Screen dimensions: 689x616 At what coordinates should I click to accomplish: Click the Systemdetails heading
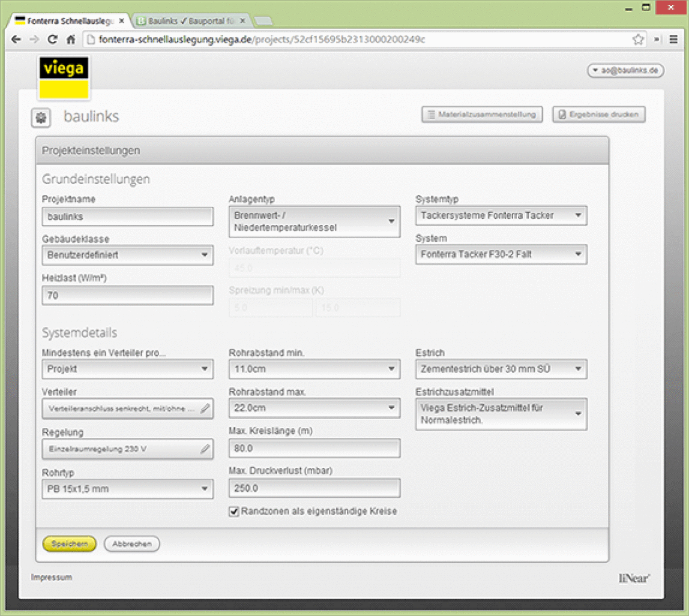tap(80, 333)
